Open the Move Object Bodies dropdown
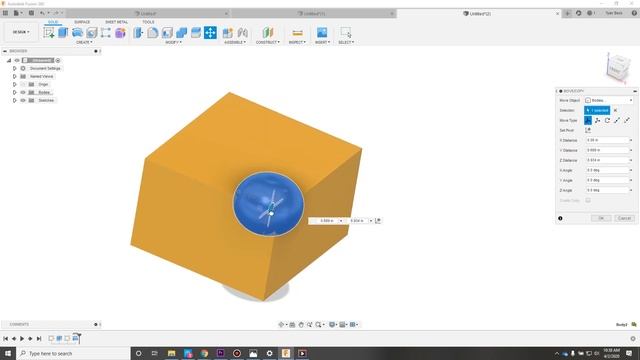 pyautogui.click(x=609, y=100)
